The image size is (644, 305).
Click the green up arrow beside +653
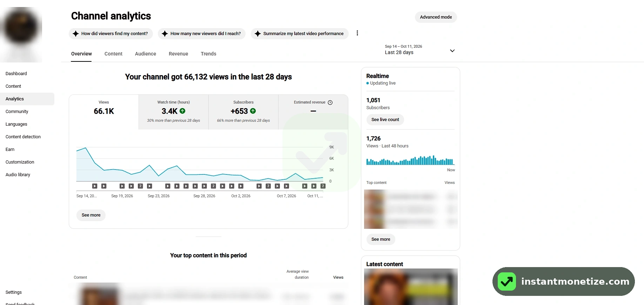point(253,111)
